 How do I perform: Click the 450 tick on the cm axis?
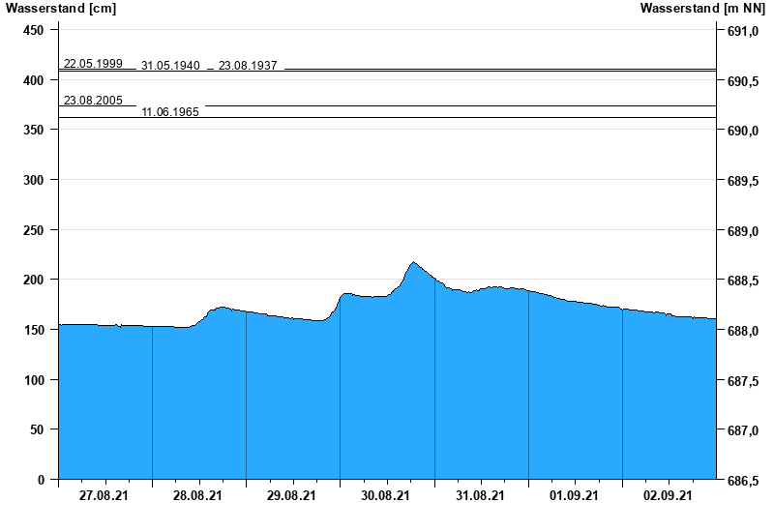34,31
